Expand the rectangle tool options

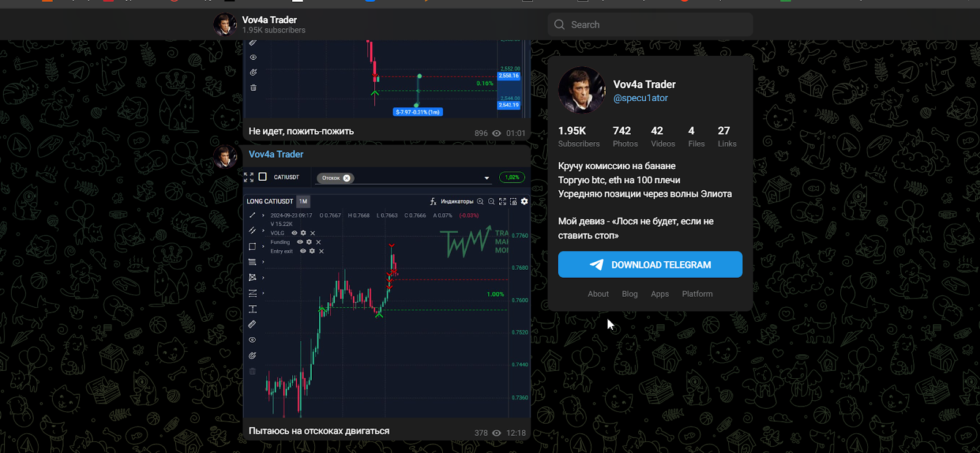tap(263, 246)
